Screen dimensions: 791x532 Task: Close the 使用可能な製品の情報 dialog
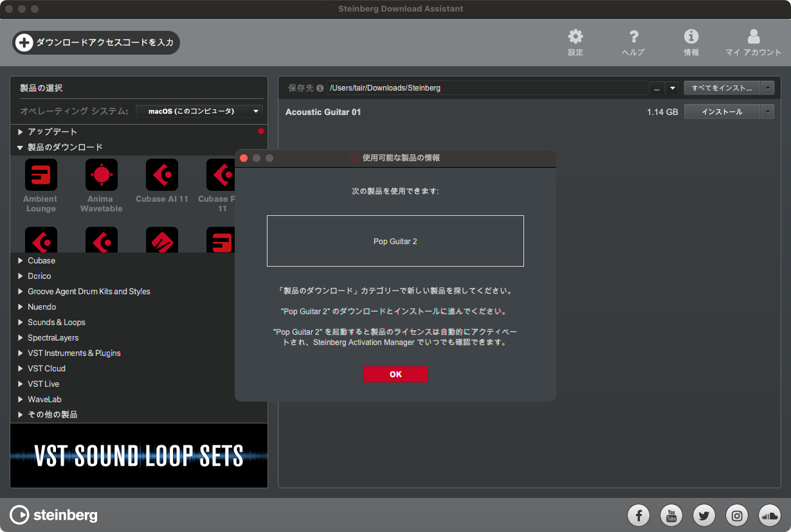[244, 158]
